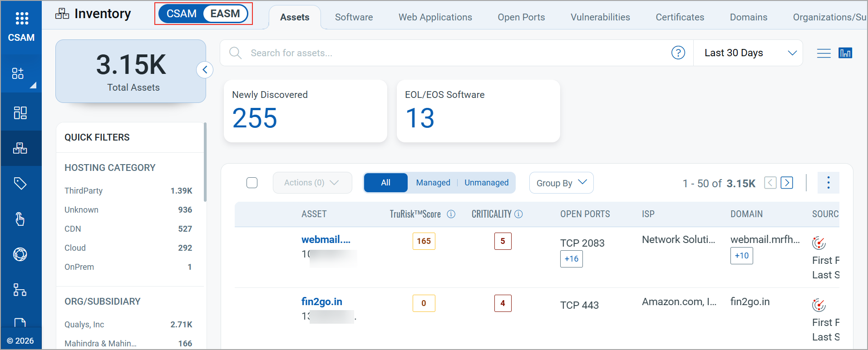Open the Last 30 Days dropdown
The width and height of the screenshot is (868, 350).
pos(748,53)
